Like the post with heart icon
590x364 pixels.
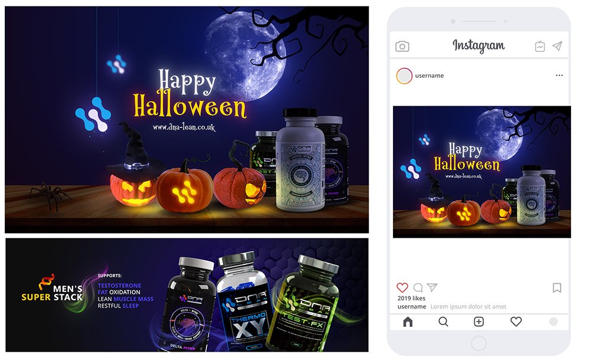[402, 287]
